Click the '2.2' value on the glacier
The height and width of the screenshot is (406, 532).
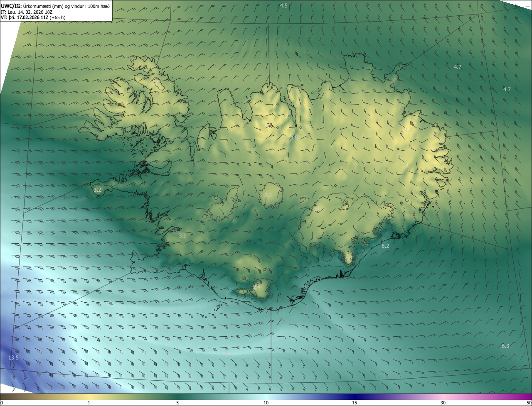[268, 195]
